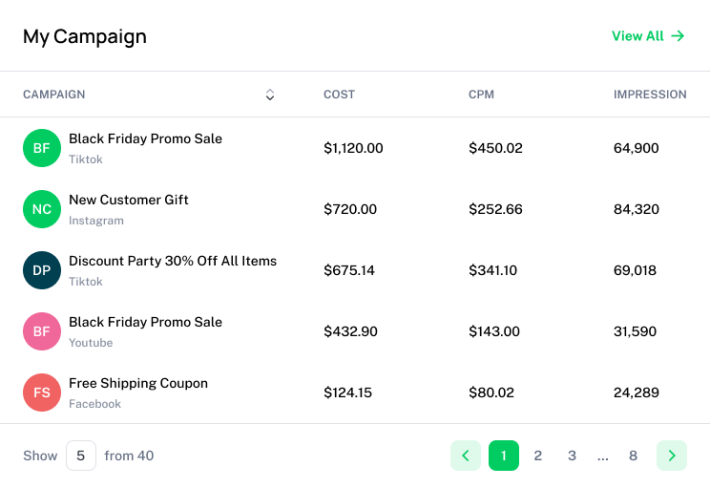Click the pink BF avatar for Youtube campaign
Viewport: 710px width, 488px height.
42,331
